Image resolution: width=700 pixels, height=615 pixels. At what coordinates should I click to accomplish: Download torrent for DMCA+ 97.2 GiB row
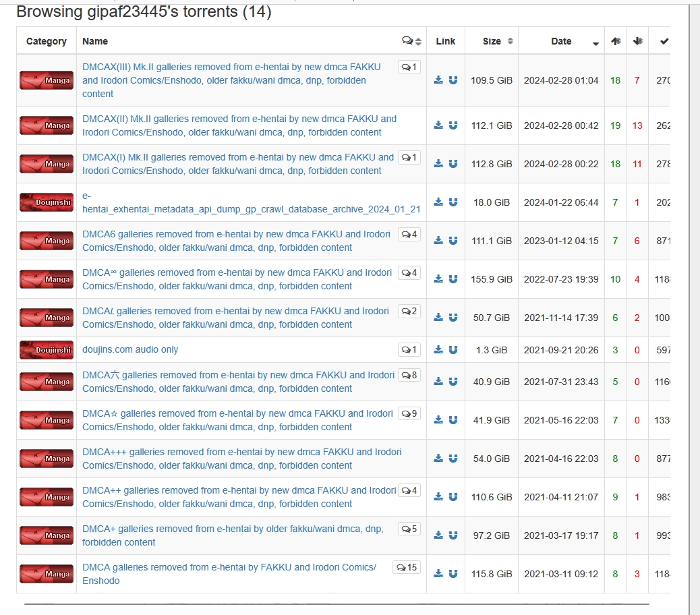point(438,535)
